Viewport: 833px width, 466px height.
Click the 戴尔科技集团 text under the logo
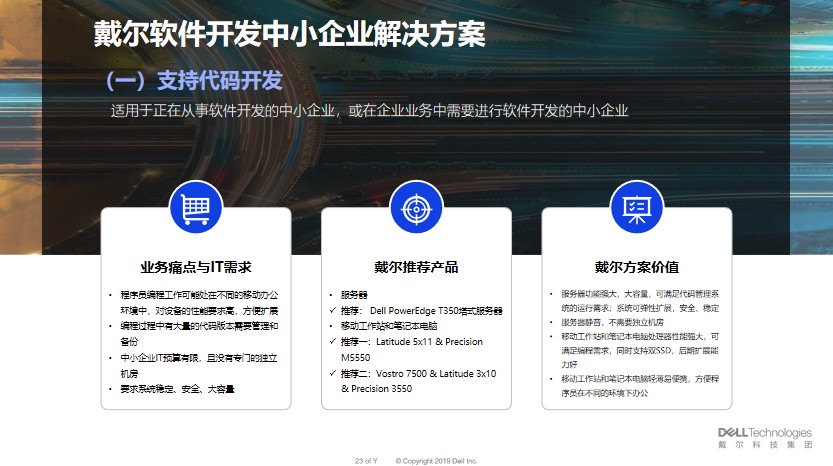[x=765, y=445]
